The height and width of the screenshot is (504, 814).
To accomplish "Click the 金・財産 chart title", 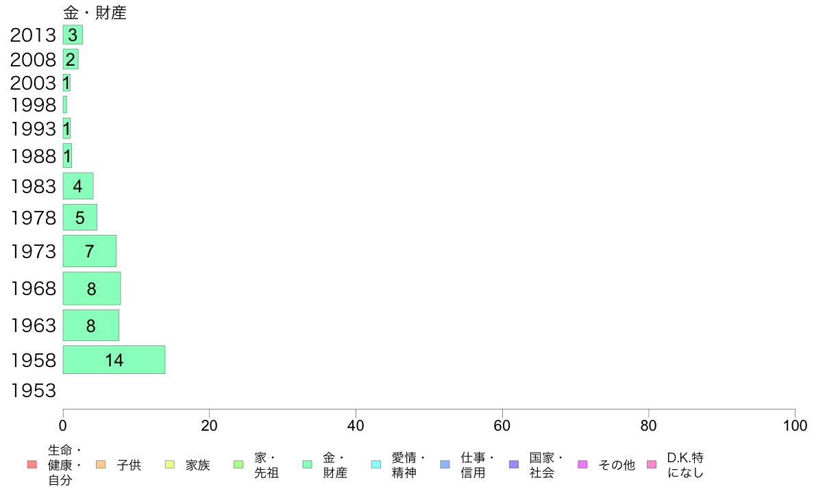I will (x=95, y=12).
